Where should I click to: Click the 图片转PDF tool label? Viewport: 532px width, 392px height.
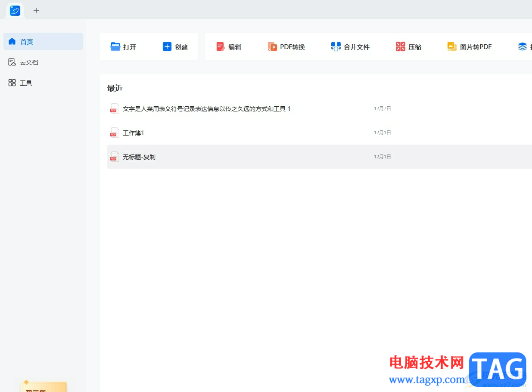click(x=476, y=47)
